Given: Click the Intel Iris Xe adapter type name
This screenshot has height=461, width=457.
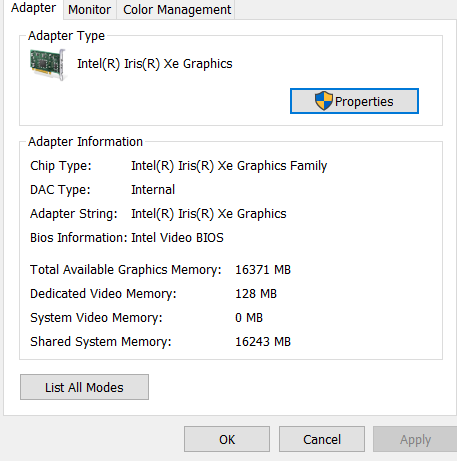Looking at the screenshot, I should [155, 64].
